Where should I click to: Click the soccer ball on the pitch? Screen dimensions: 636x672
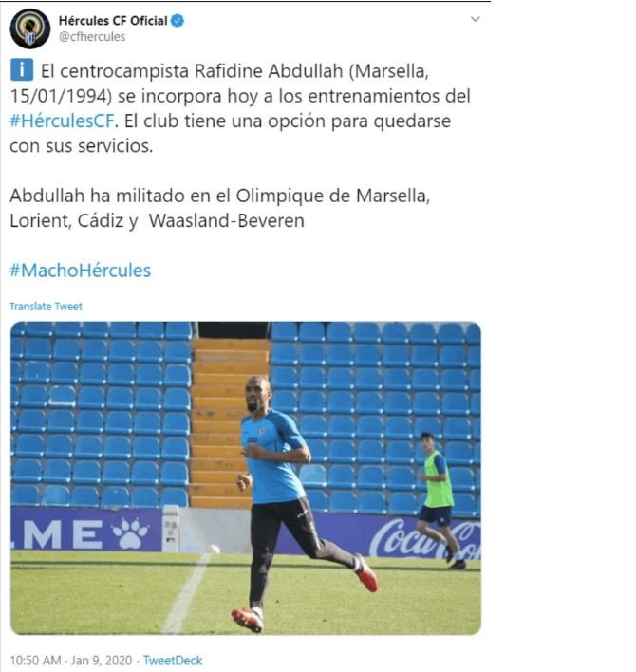213,549
